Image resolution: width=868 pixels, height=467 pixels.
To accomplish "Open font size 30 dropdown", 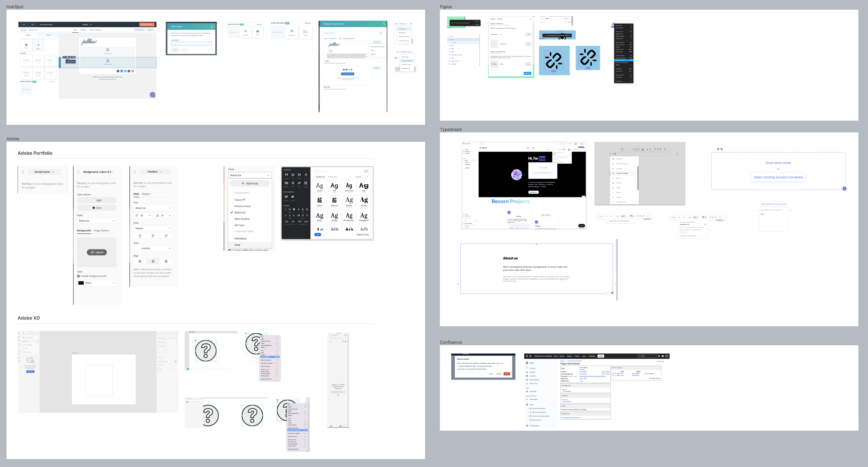I will (x=143, y=215).
